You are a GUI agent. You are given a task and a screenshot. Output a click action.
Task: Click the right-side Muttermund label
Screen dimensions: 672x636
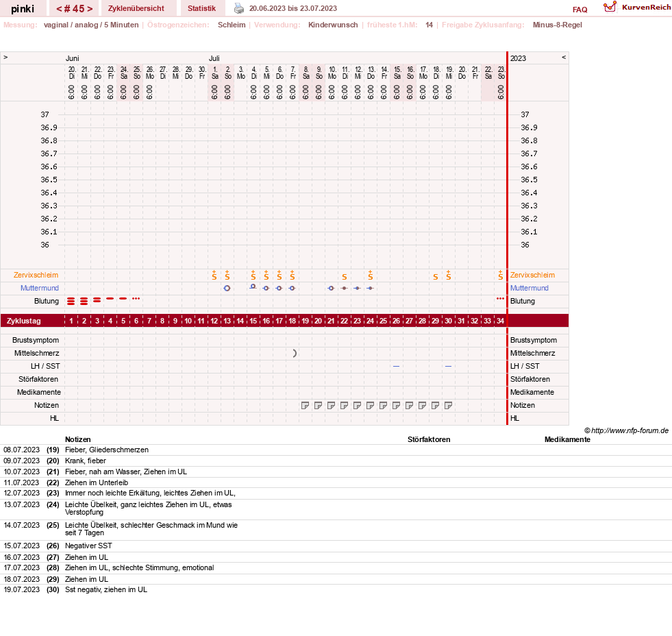point(530,289)
